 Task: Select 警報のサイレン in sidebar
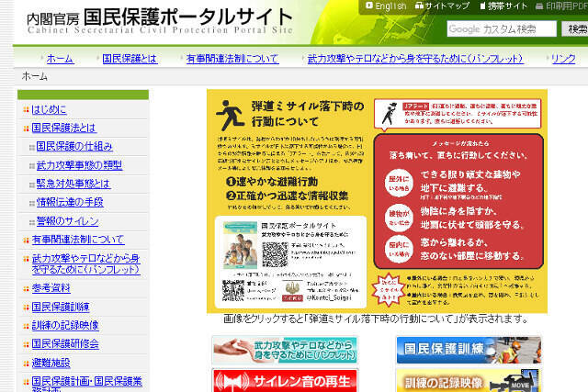(x=69, y=220)
